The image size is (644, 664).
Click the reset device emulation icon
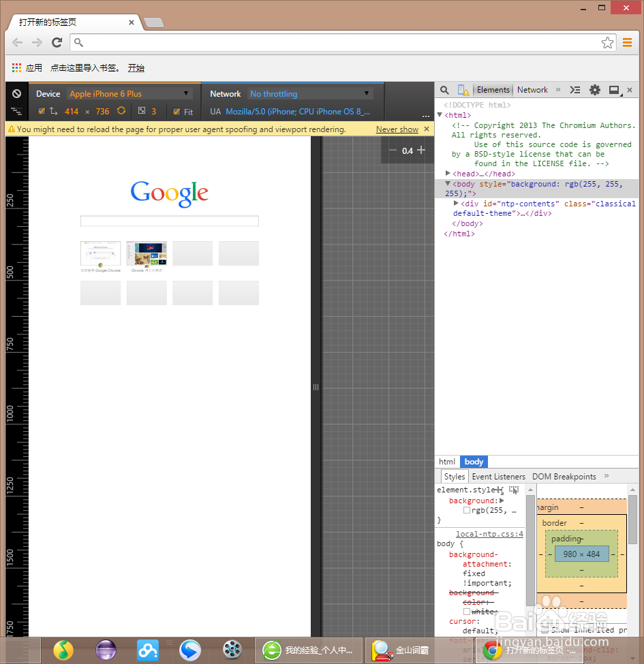click(16, 93)
